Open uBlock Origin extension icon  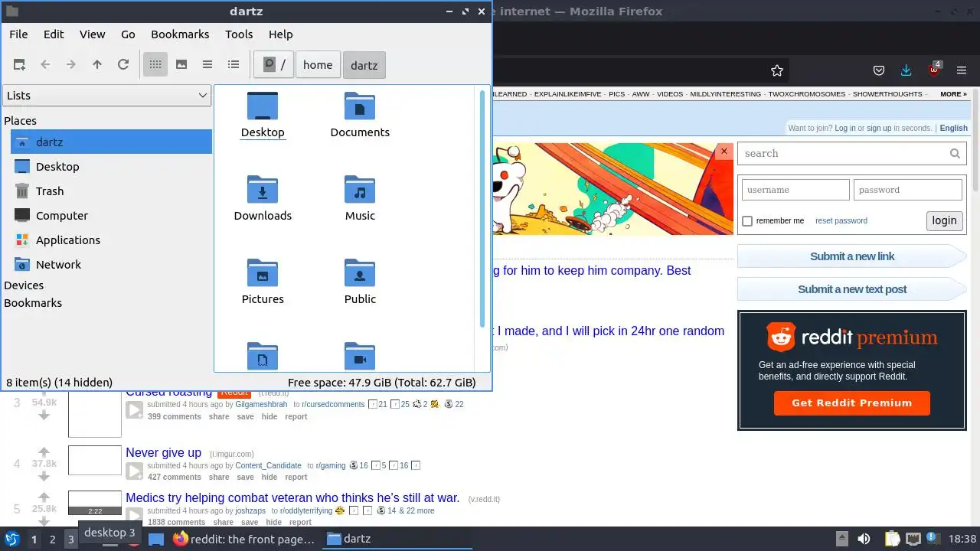(x=935, y=70)
